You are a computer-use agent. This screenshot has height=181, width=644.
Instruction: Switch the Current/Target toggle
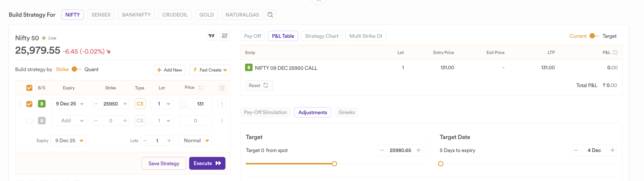[594, 36]
